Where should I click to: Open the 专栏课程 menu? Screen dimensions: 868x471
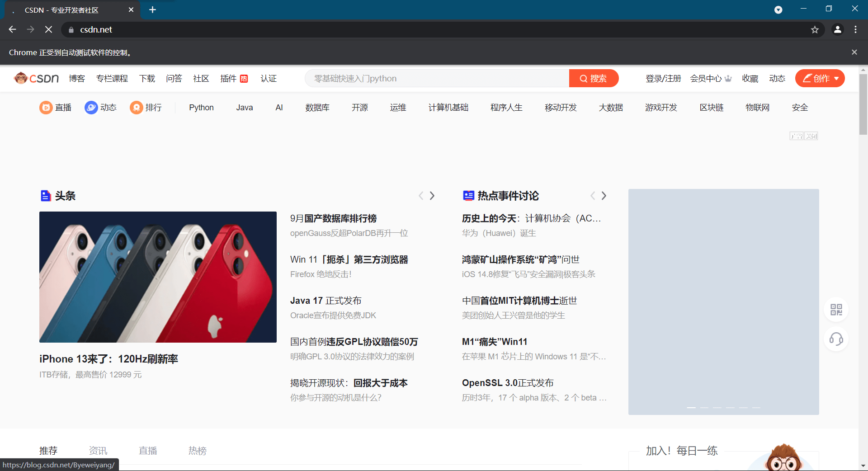tap(112, 79)
